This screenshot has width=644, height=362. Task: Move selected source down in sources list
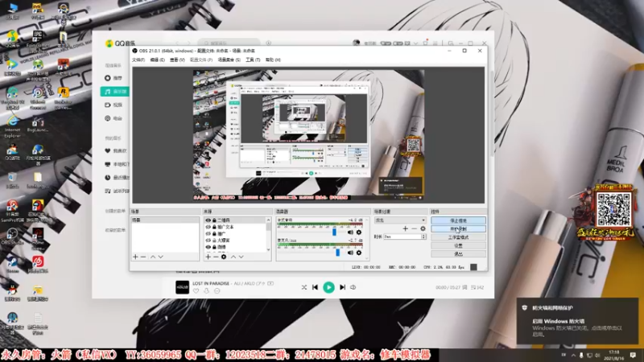pos(242,257)
